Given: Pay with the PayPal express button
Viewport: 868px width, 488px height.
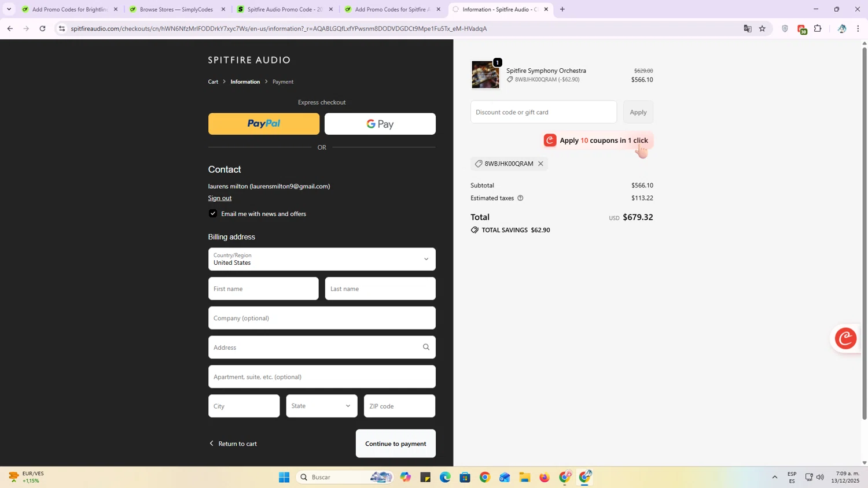Looking at the screenshot, I should click(264, 124).
